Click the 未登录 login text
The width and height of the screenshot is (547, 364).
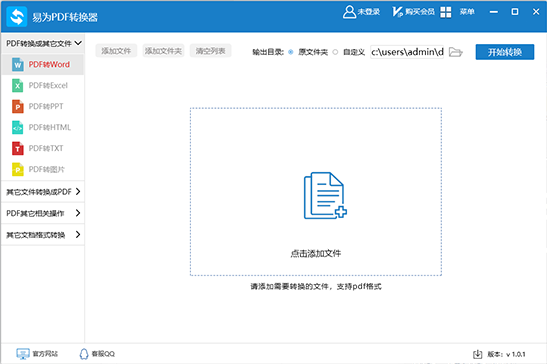coord(369,12)
